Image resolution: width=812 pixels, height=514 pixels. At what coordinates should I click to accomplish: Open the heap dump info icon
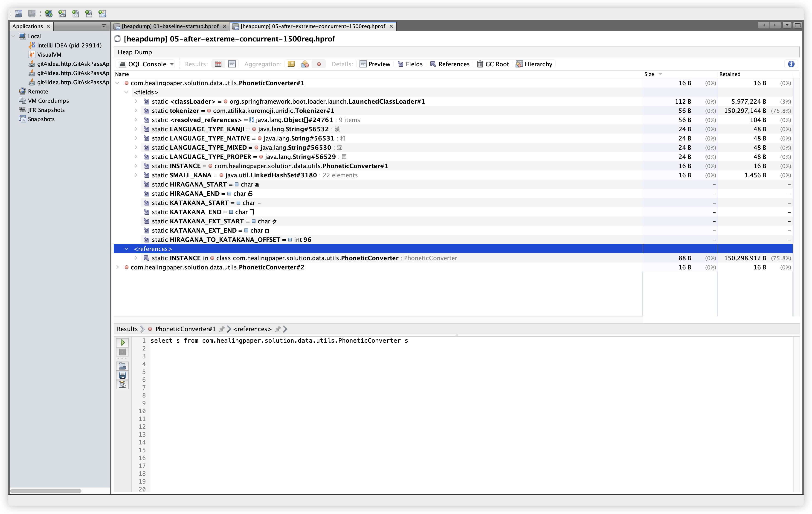click(791, 64)
